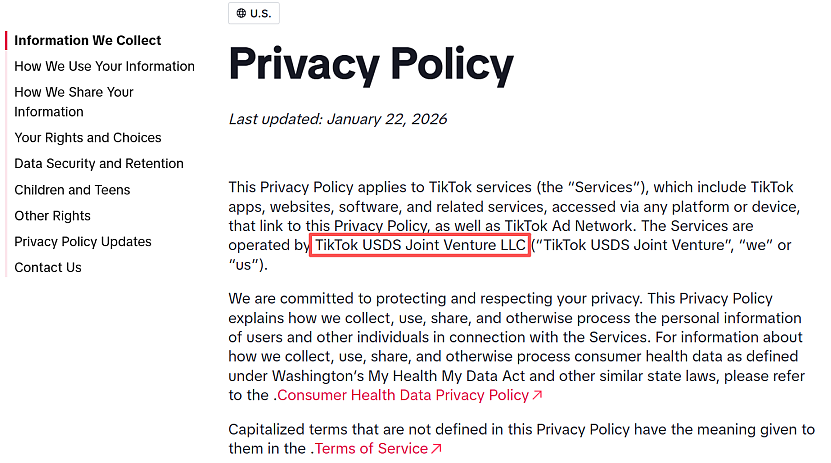The width and height of the screenshot is (831, 463).
Task: Navigate to Contact Us section
Action: [x=48, y=268]
